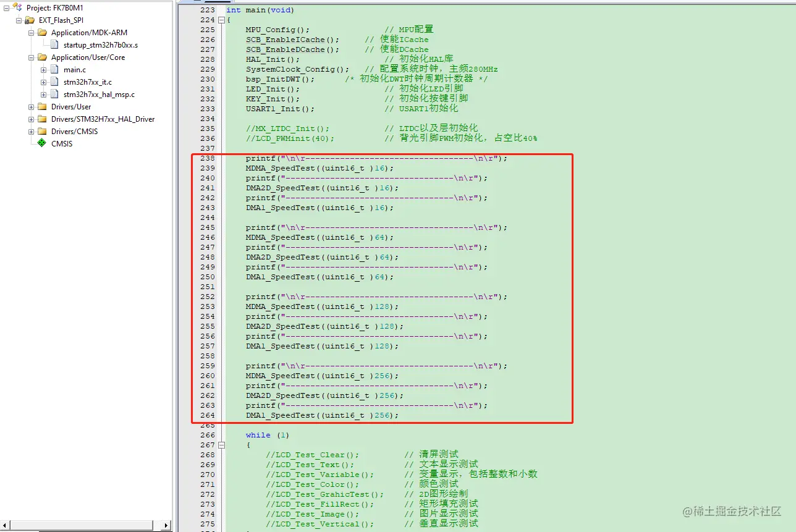Expand the Drivers/CMSIS group
Viewport: 796px width, 532px height.
tap(32, 132)
